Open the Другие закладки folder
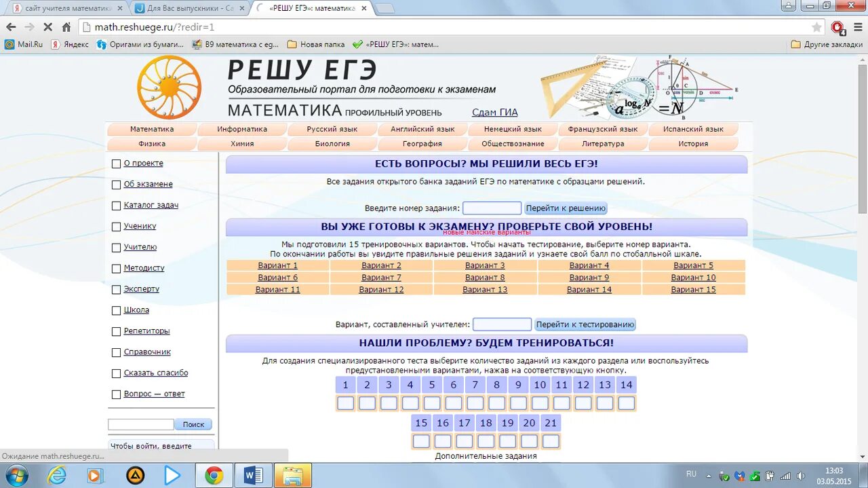 (x=827, y=44)
